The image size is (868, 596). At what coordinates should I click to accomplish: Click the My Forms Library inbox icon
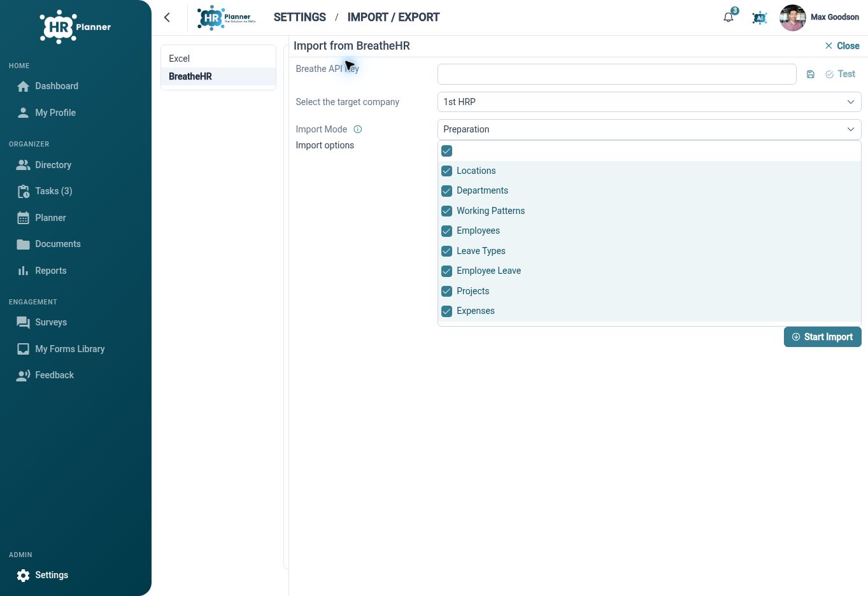24,349
